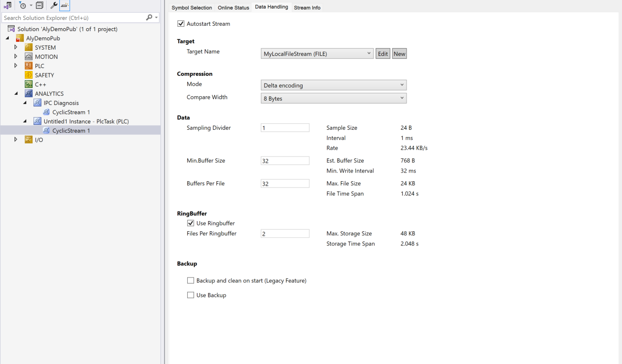Click the Switch Views icon in Solution Explorer
The image size is (622, 364).
[7, 5]
